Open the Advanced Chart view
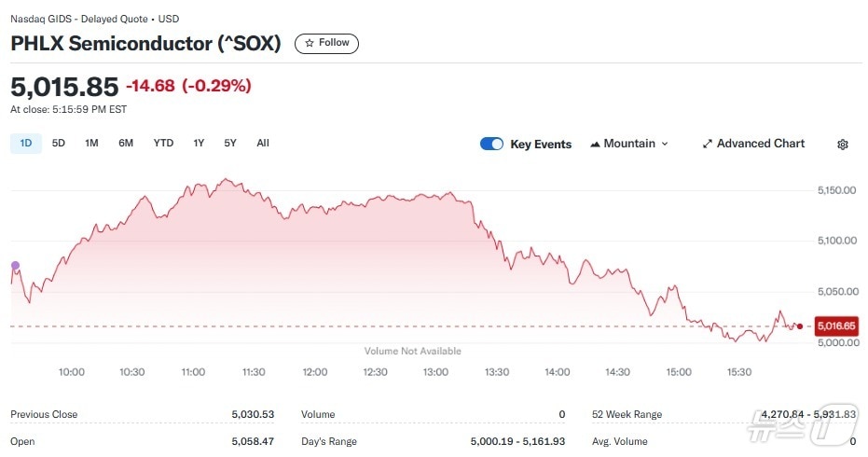The image size is (868, 457). (760, 144)
